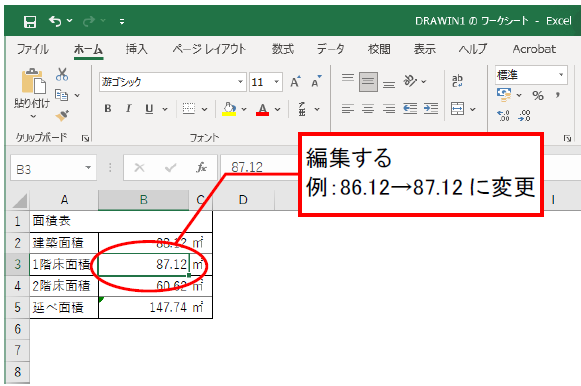This screenshot has width=581, height=386.
Task: Click the Increase Indent icon
Action: tap(431, 109)
